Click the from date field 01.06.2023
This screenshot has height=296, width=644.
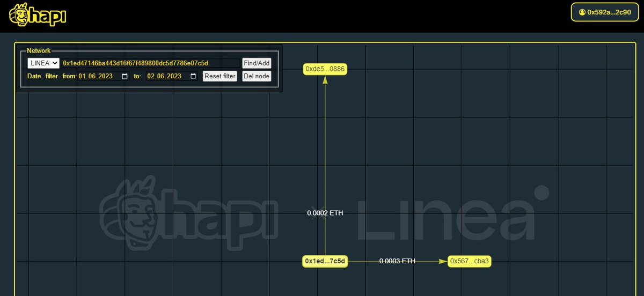[x=104, y=76]
